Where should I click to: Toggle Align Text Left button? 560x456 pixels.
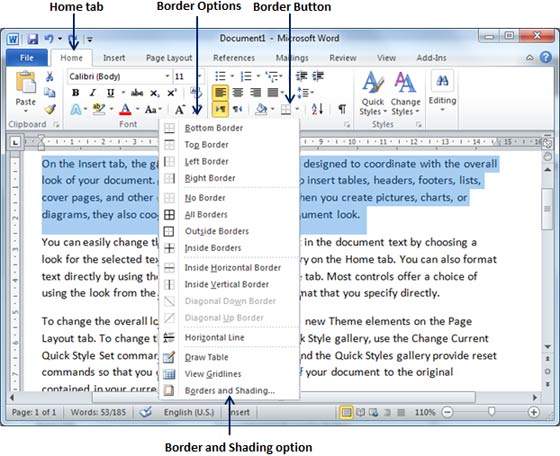[x=220, y=93]
